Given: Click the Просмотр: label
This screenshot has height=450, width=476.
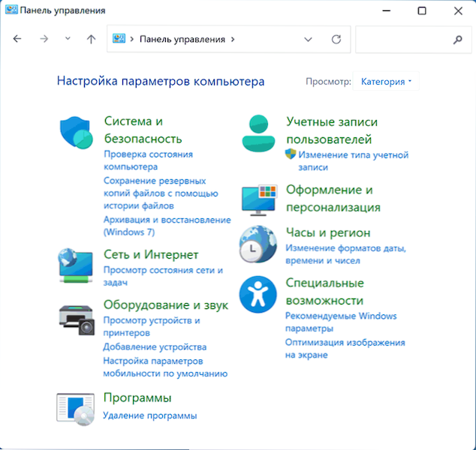Looking at the screenshot, I should [328, 82].
